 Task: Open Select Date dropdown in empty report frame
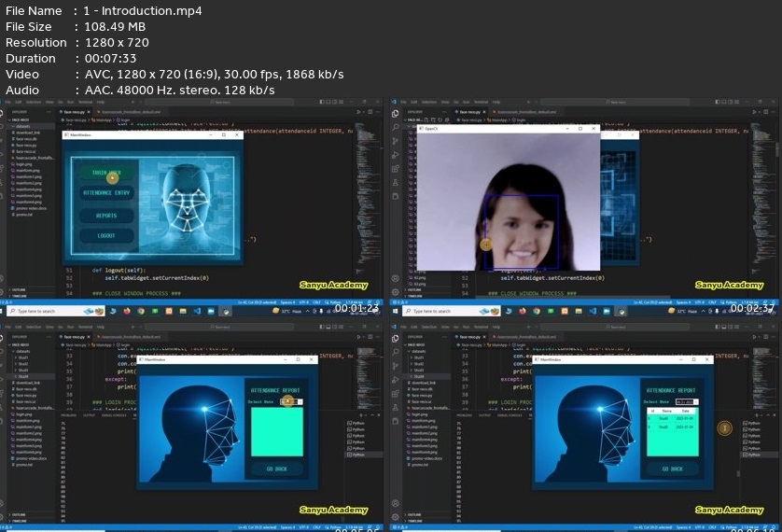(x=292, y=402)
